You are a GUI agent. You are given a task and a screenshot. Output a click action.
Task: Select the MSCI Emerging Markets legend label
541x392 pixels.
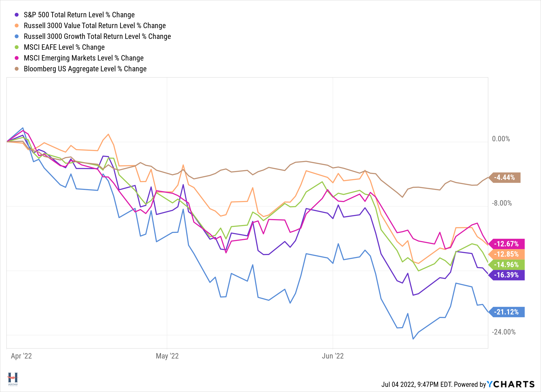pos(84,58)
